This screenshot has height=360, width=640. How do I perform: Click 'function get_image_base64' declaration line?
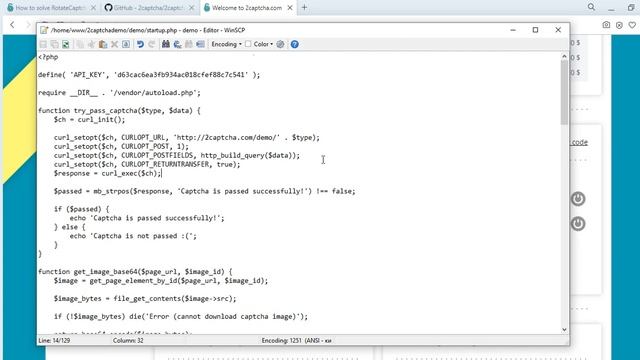(135, 271)
